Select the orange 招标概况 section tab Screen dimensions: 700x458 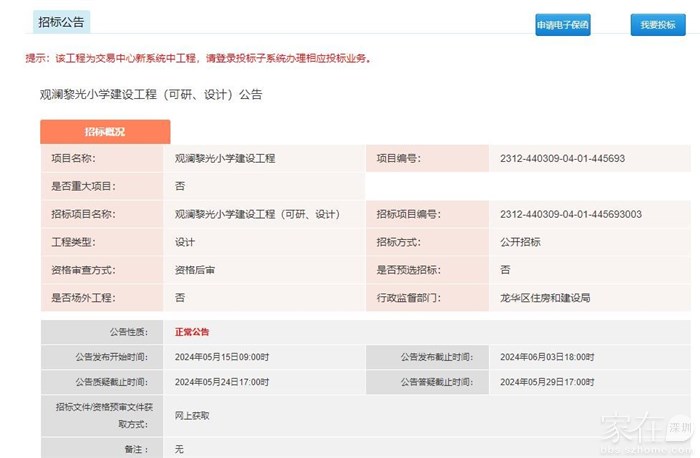pyautogui.click(x=105, y=132)
